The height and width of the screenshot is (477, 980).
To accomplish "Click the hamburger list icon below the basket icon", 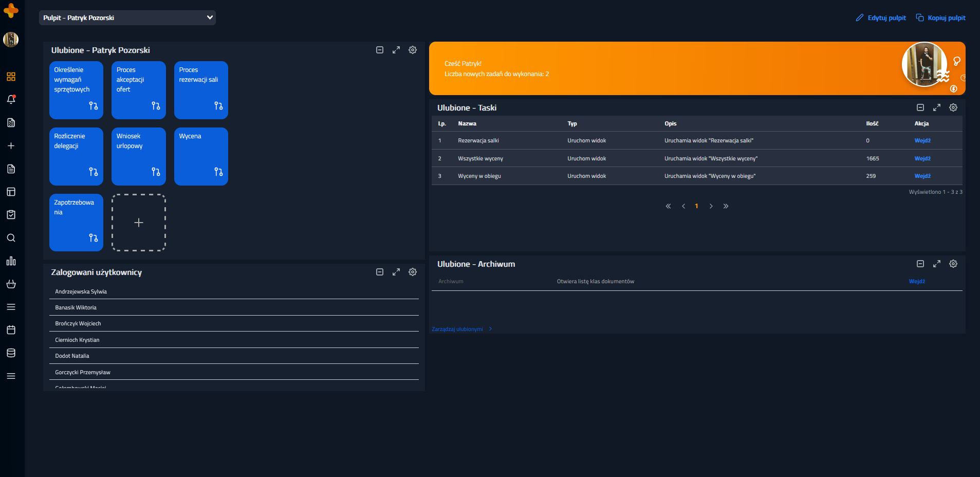I will click(11, 307).
